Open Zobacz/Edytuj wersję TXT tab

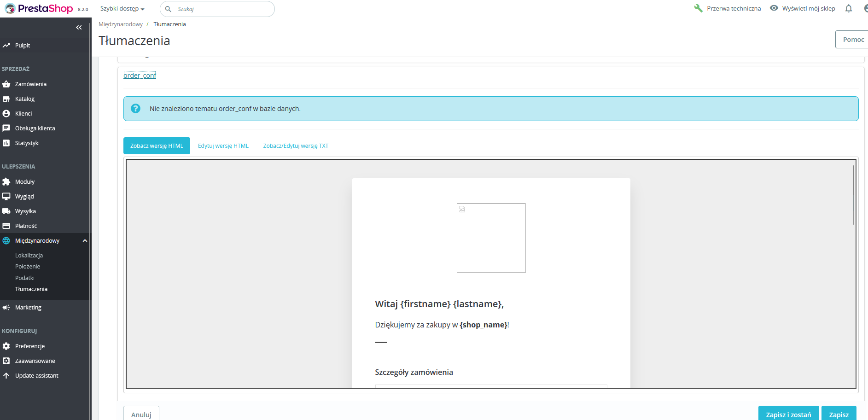[296, 146]
